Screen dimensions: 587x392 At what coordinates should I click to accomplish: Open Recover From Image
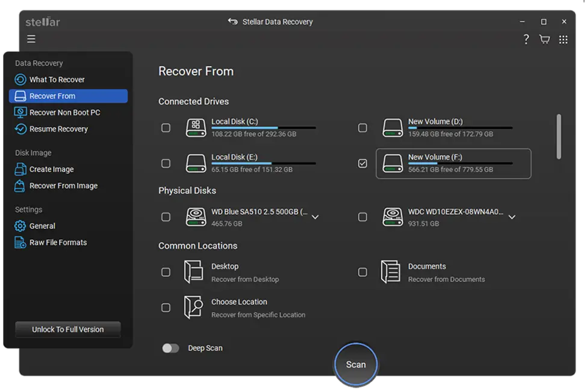pos(63,186)
